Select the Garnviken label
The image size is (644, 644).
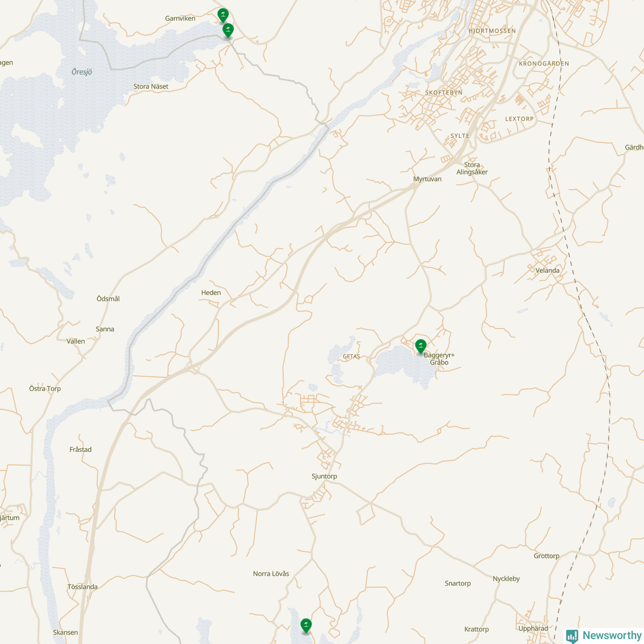coord(180,19)
